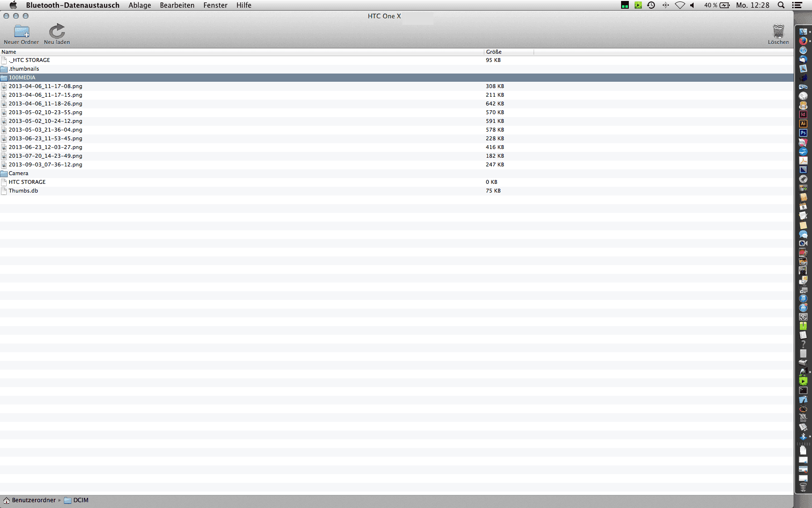Open Spotlight search in menu bar
This screenshot has width=812, height=508.
781,5
